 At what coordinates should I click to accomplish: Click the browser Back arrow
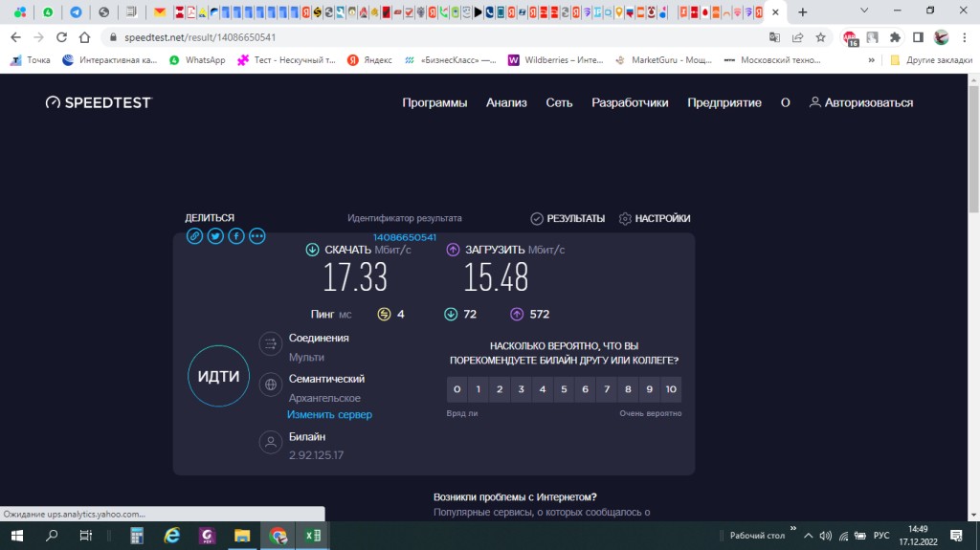[15, 37]
